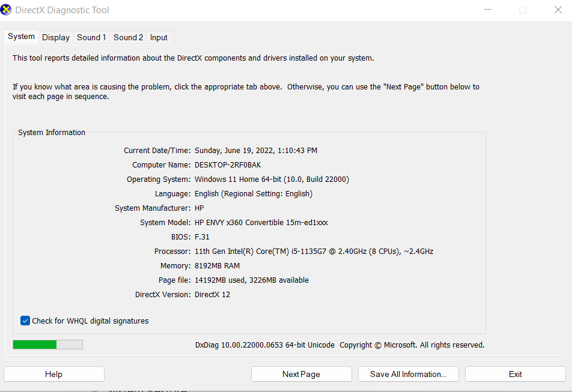Exit the diagnostic tool via Exit button

point(515,374)
